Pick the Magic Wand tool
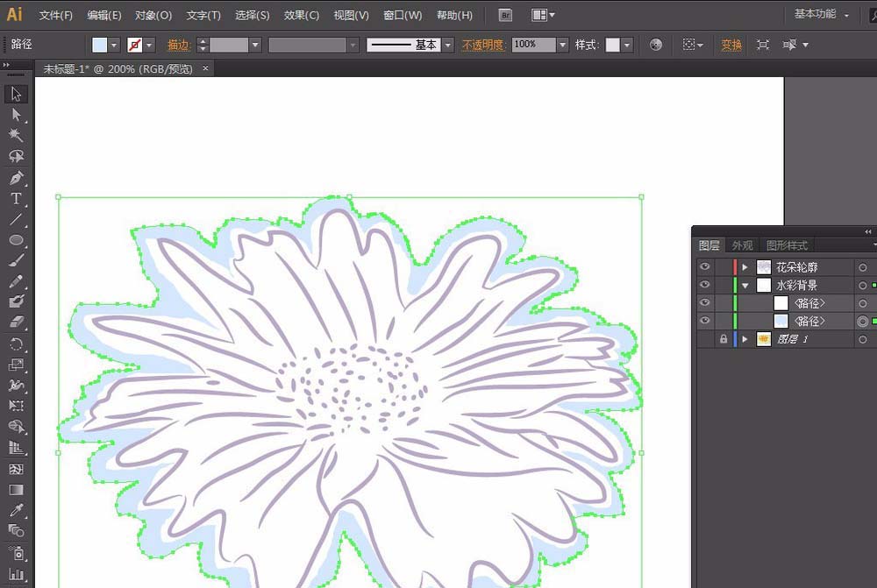The width and height of the screenshot is (877, 588). coord(16,135)
